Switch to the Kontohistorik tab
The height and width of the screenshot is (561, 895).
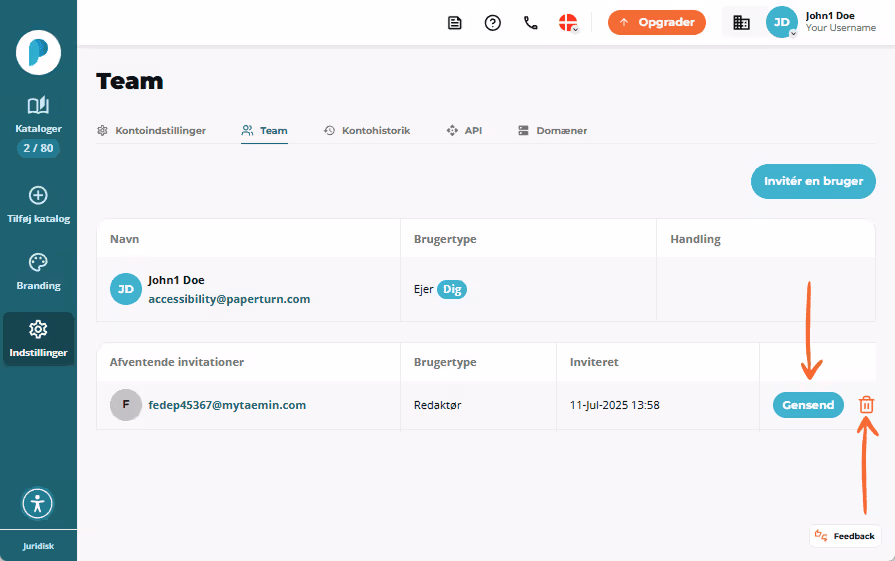tap(367, 131)
